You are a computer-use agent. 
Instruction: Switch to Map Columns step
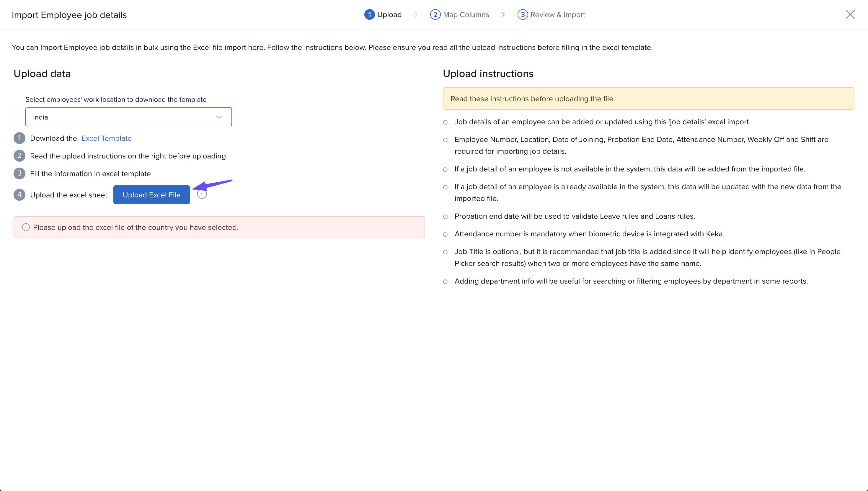pos(466,14)
